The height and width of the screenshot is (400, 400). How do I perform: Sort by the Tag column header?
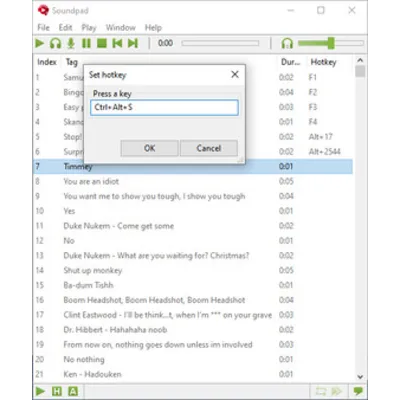coord(72,62)
